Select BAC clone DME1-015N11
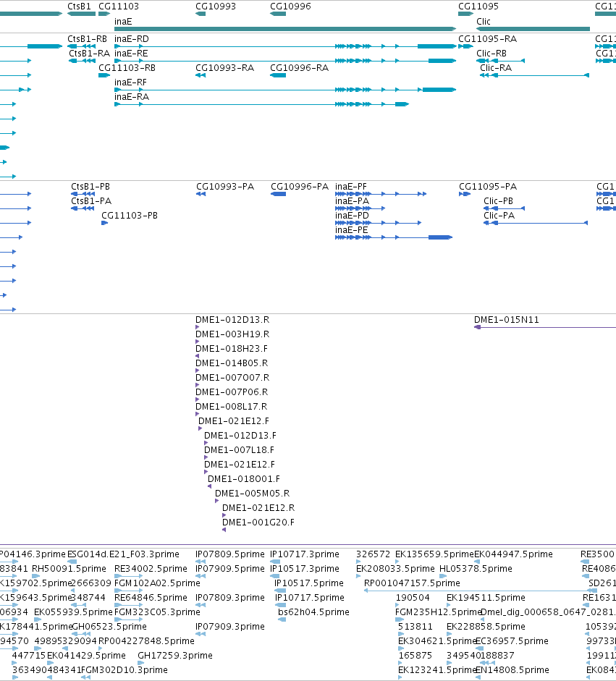Viewport: 616px width, 681px height. [545, 327]
